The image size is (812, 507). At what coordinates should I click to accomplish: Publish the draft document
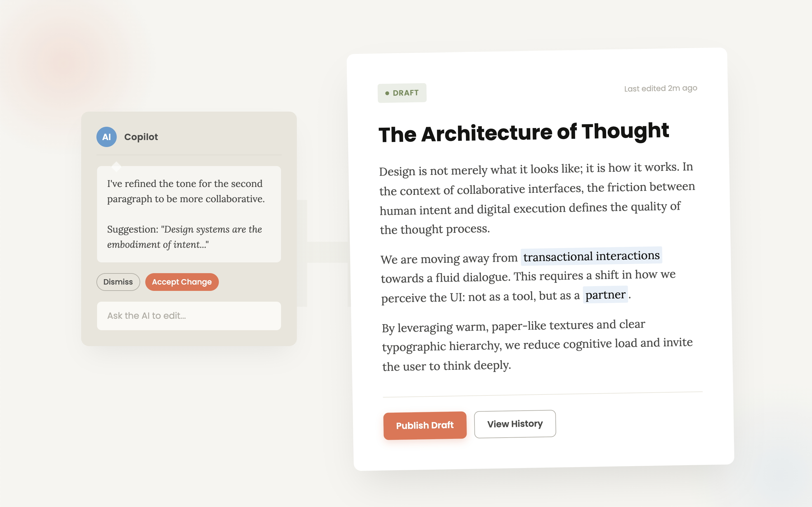[x=425, y=425]
